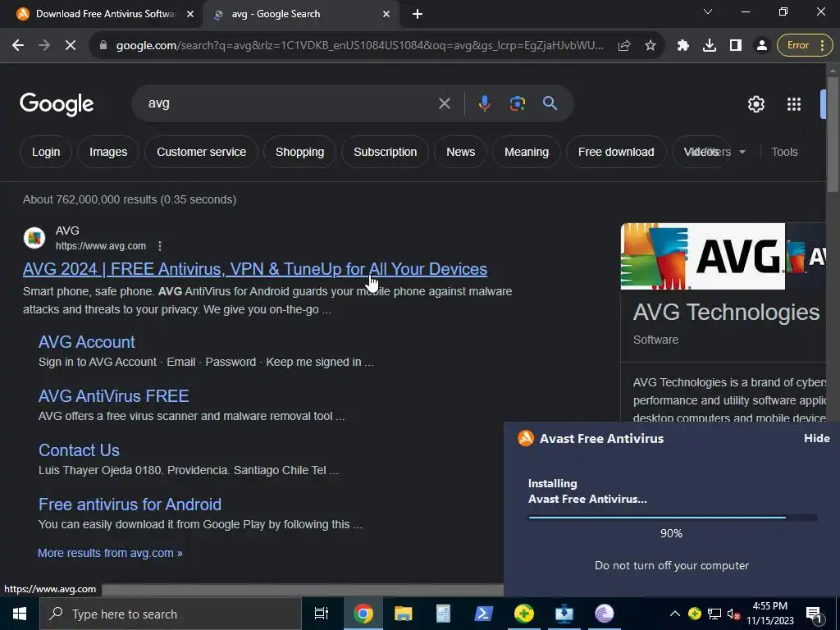
Task: Open PowerShell from the taskbar
Action: click(484, 614)
